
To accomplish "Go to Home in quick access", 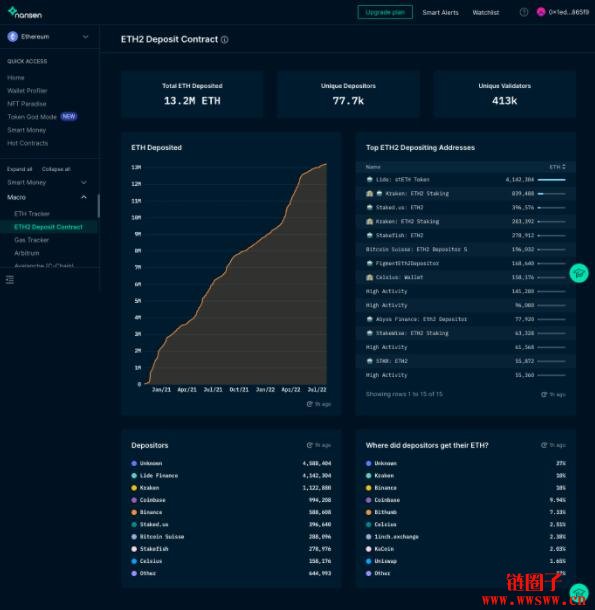I will coord(16,78).
